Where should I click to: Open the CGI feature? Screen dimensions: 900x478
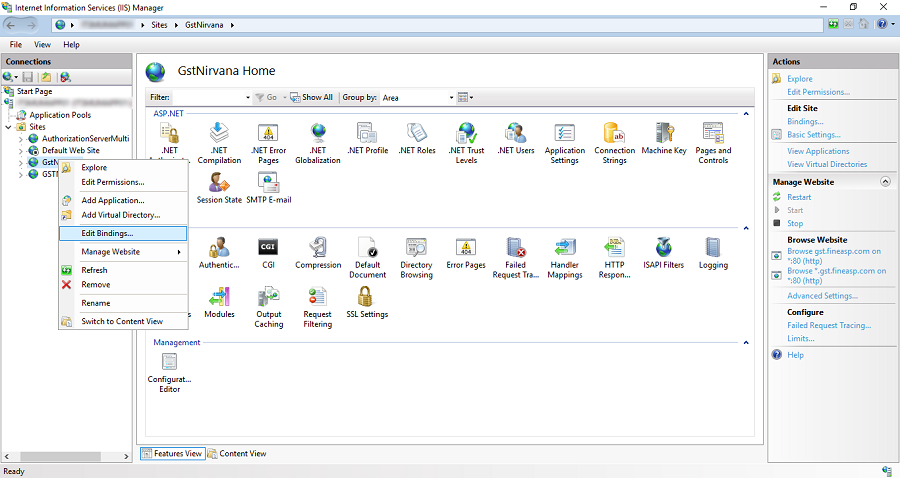point(268,254)
